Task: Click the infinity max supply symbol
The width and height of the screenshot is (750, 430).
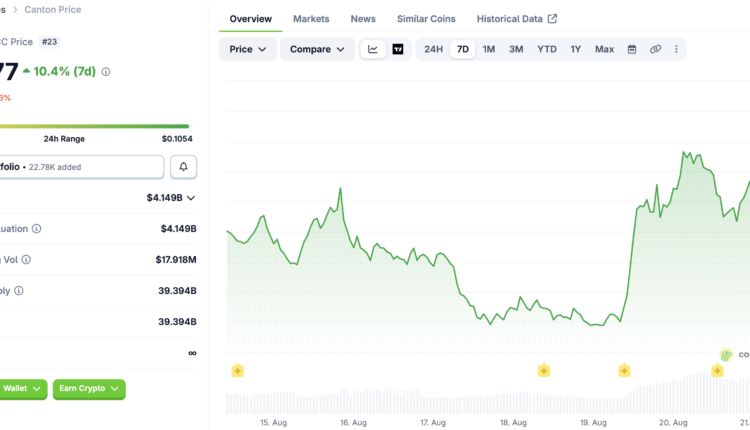Action: (192, 353)
